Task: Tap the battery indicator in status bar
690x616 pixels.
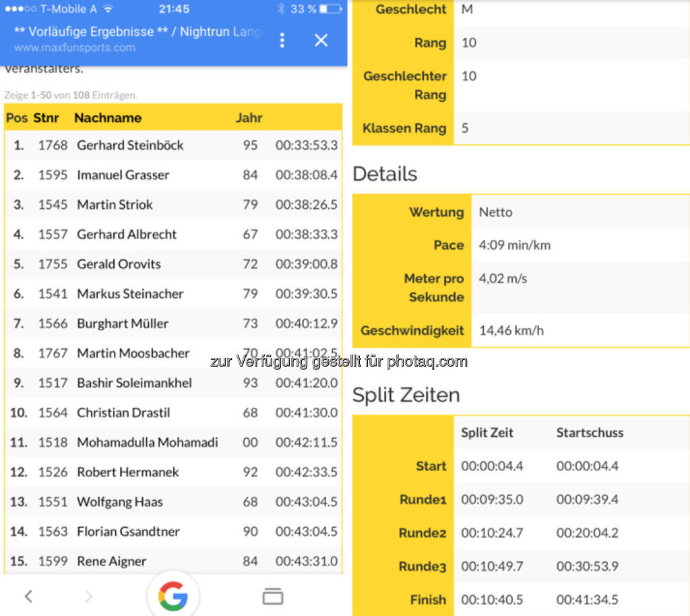Action: tap(331, 9)
